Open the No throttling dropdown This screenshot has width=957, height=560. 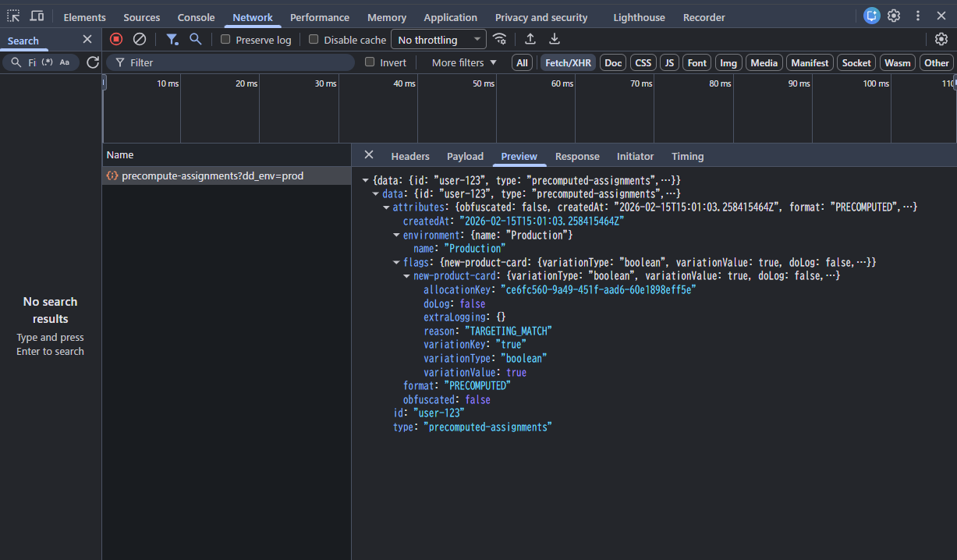click(x=439, y=40)
